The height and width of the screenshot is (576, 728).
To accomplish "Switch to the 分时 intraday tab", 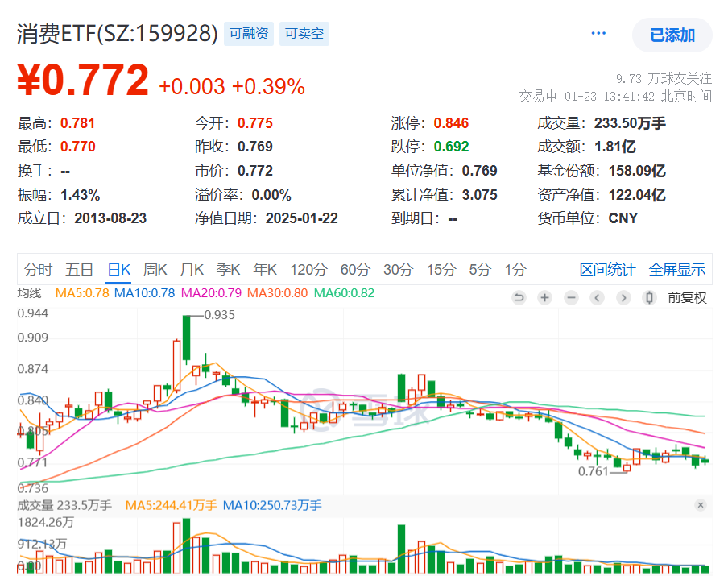I will (38, 270).
